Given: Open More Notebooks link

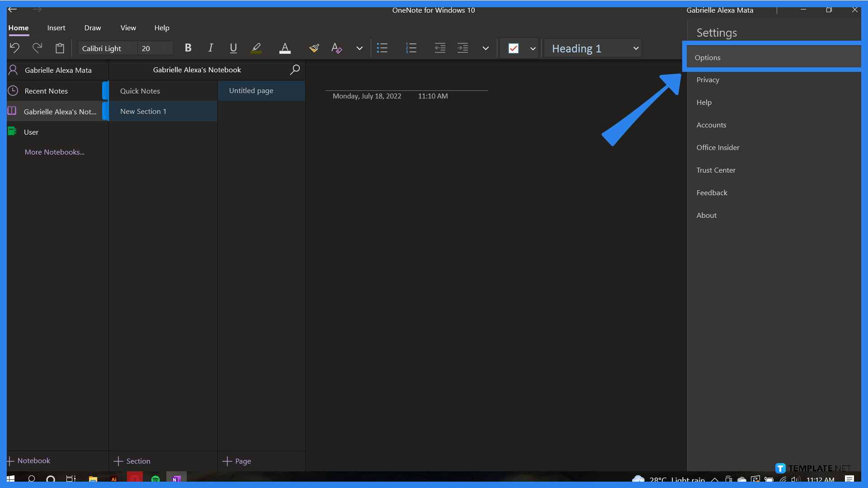Looking at the screenshot, I should coord(54,152).
